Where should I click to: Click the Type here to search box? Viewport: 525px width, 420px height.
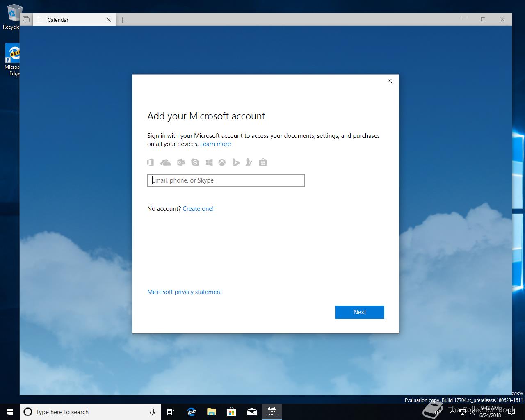(x=90, y=412)
